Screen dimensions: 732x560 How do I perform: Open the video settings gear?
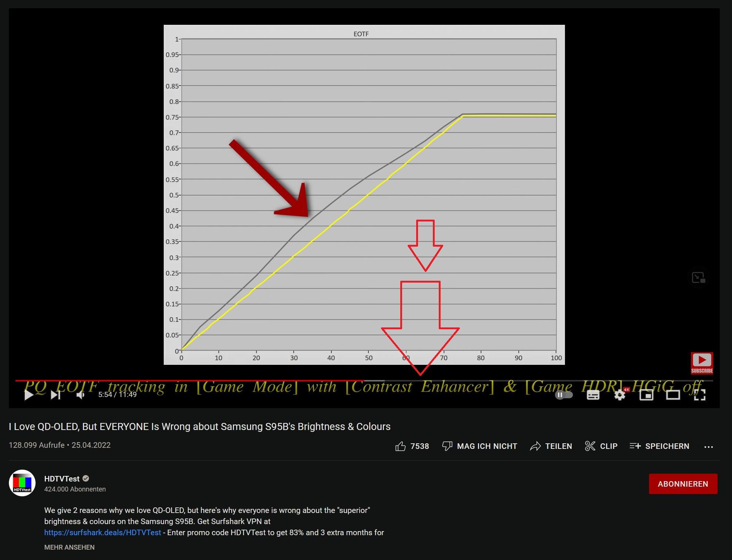[620, 395]
